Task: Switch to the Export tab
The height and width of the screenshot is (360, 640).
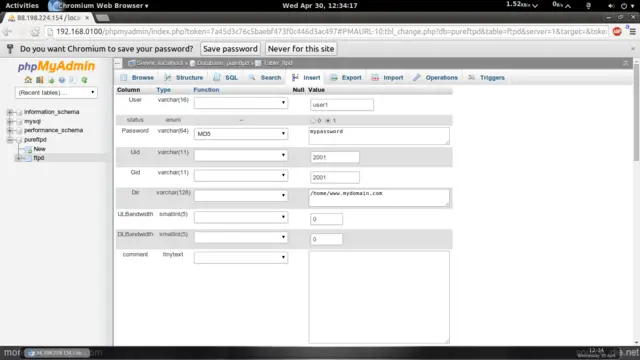Action: [346, 78]
